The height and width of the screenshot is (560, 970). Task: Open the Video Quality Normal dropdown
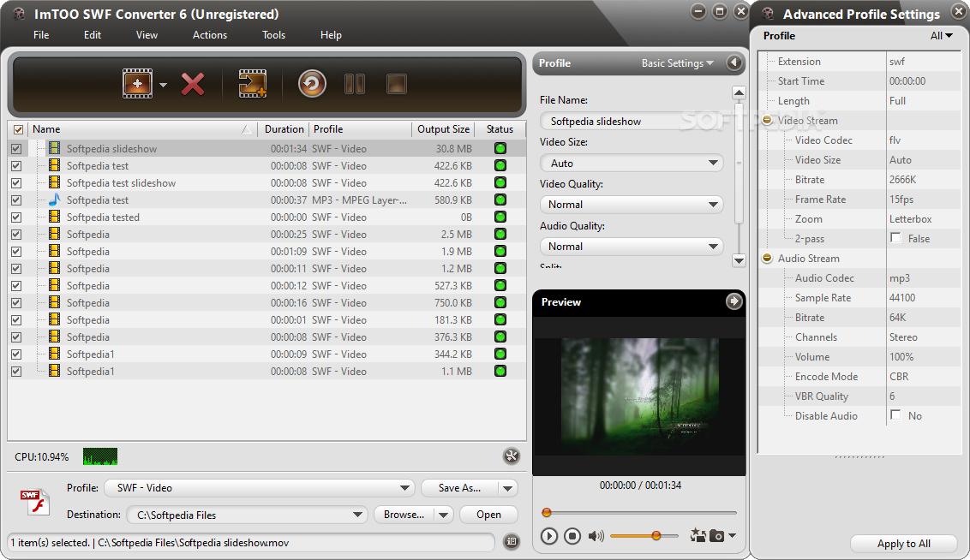631,205
